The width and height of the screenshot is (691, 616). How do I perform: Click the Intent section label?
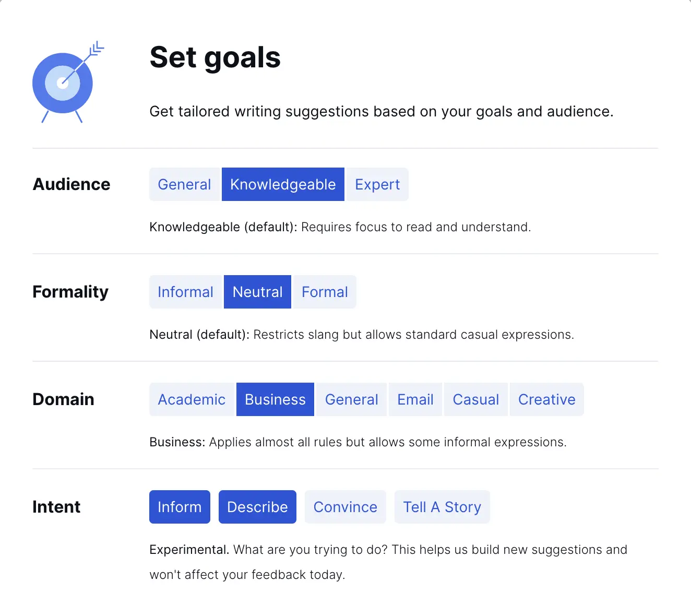56,507
